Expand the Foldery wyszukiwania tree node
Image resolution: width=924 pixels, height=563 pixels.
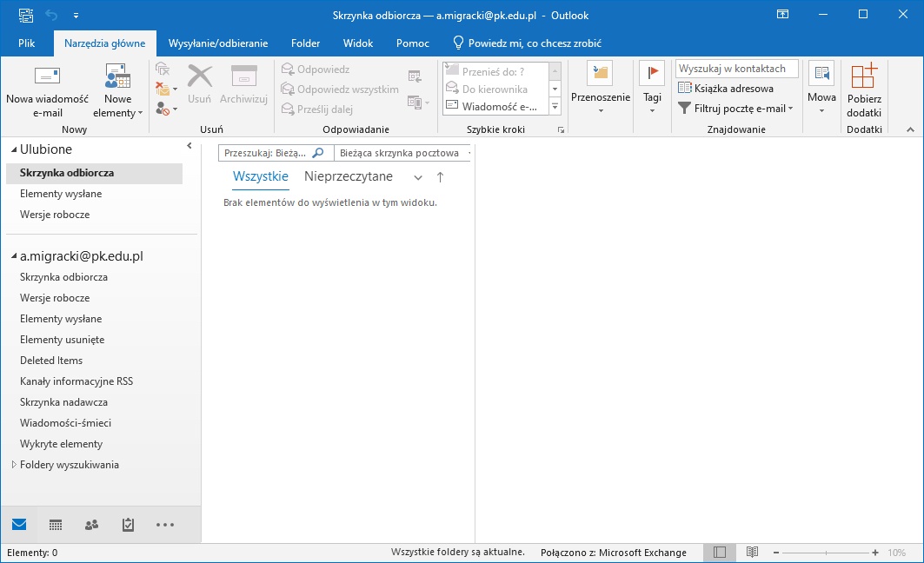(x=14, y=465)
